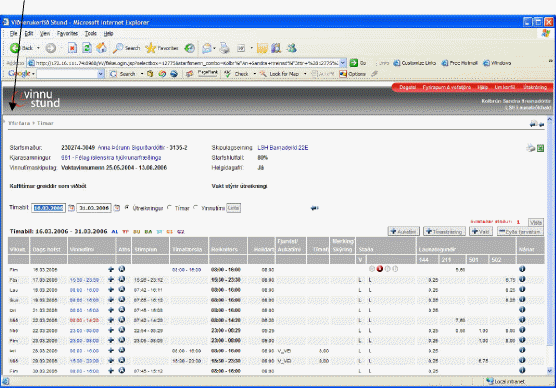Click the plus icon in the 17.03.2006 row

[x=111, y=279]
